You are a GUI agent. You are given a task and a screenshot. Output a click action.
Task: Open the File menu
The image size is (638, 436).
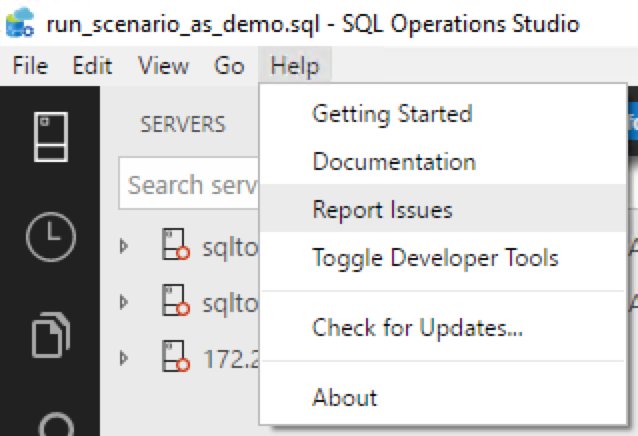click(31, 65)
